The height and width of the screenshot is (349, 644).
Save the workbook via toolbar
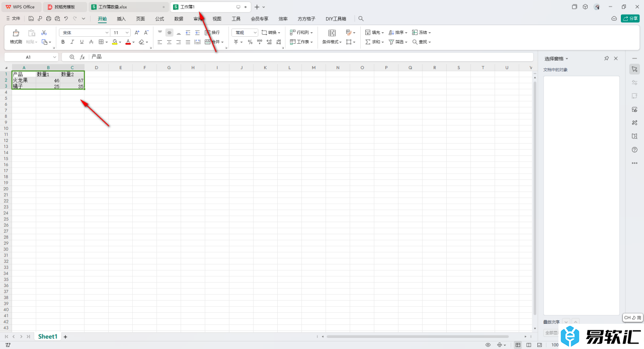[31, 19]
